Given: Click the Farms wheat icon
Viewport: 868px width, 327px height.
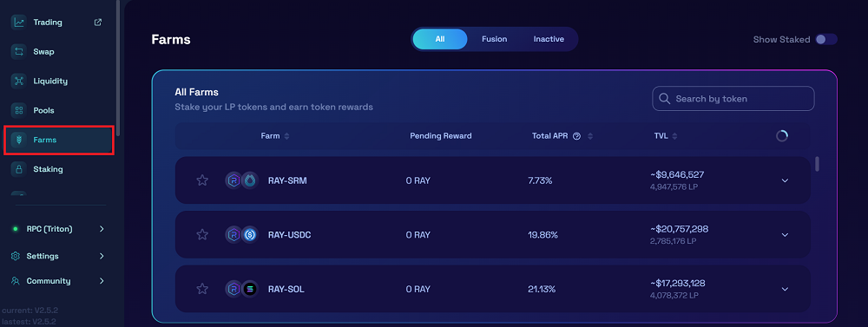Looking at the screenshot, I should point(19,140).
